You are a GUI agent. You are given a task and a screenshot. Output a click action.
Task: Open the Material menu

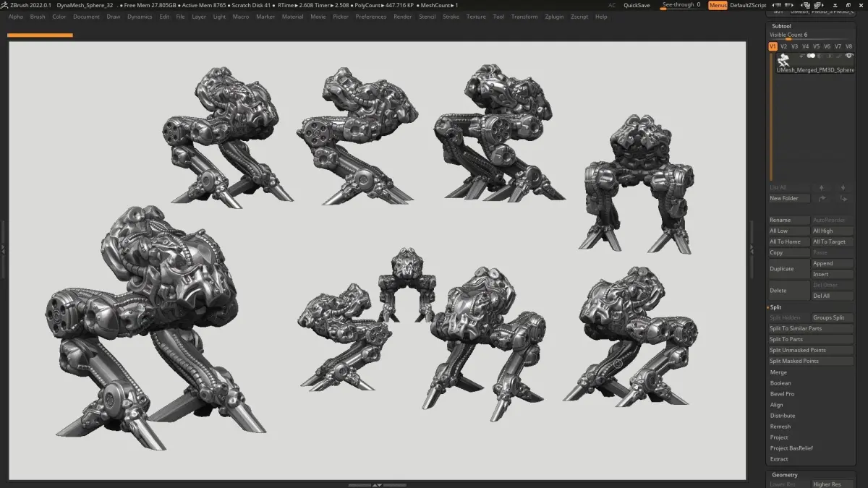click(x=292, y=17)
